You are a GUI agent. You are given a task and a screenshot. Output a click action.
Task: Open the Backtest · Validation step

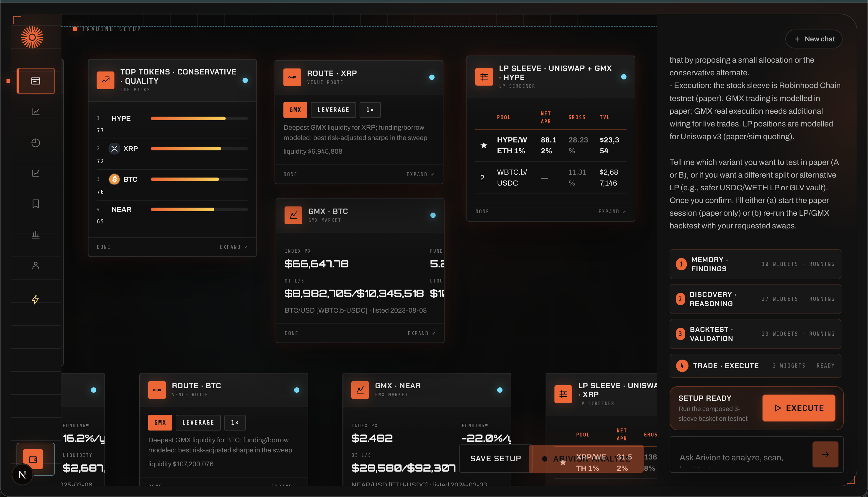(755, 334)
